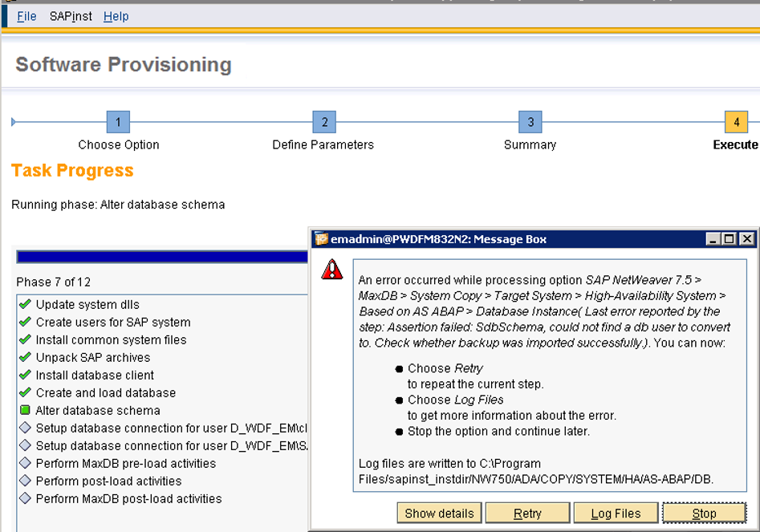Click step 2 Define Parameters marker
The height and width of the screenshot is (532, 760).
click(324, 122)
